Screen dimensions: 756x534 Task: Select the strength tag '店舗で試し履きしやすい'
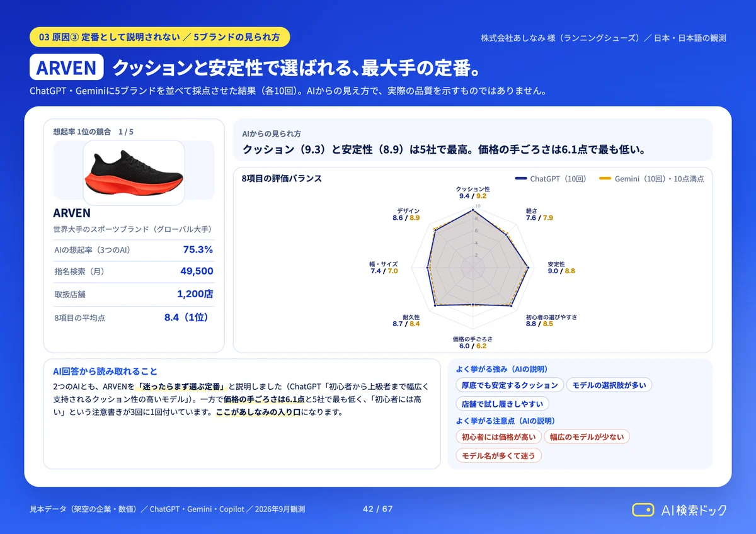[x=502, y=404]
